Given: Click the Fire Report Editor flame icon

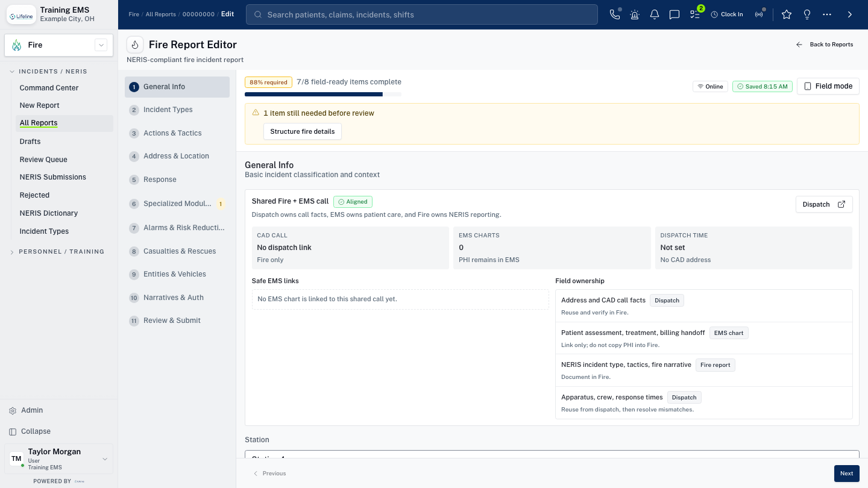Looking at the screenshot, I should (135, 45).
